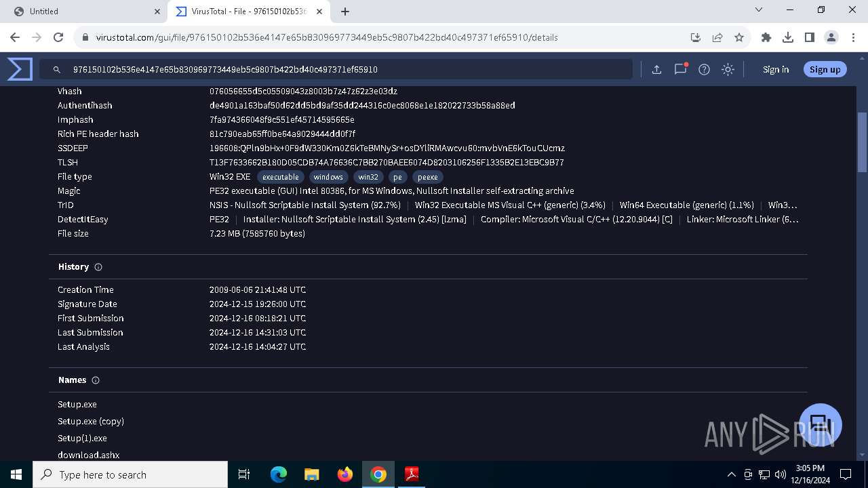Close the Untitled tab

(x=157, y=12)
